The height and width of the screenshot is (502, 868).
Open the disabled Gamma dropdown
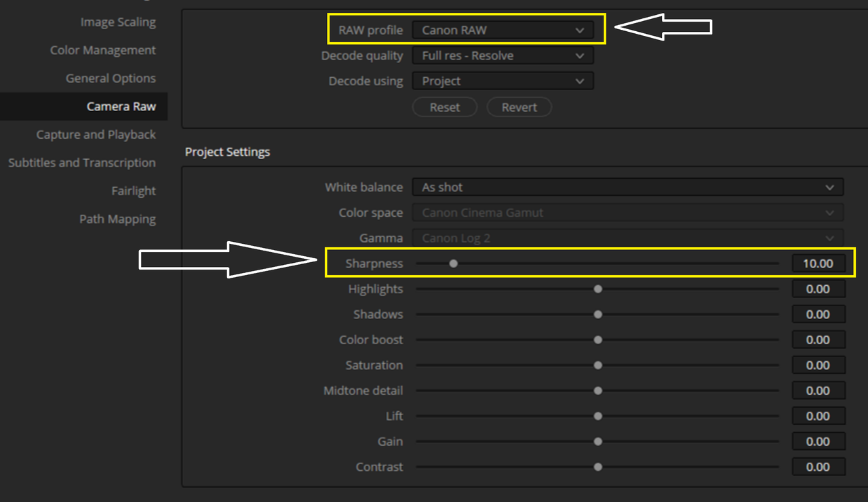(x=628, y=238)
